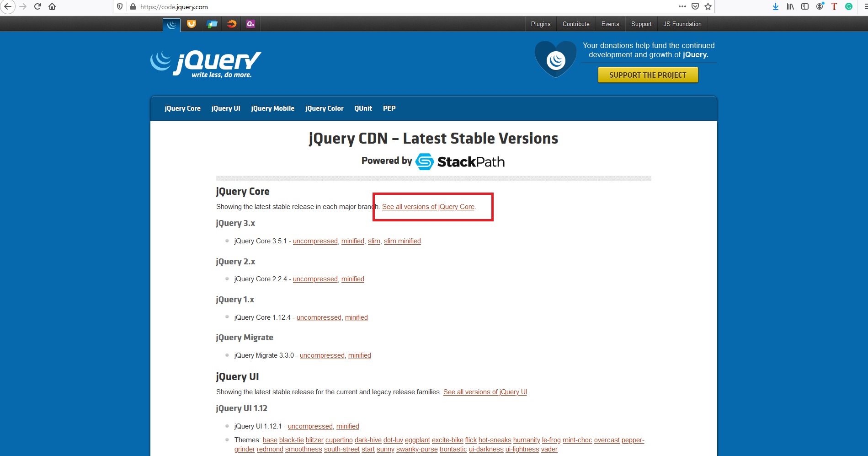Click the jQuery logo
868x456 pixels.
(x=206, y=64)
